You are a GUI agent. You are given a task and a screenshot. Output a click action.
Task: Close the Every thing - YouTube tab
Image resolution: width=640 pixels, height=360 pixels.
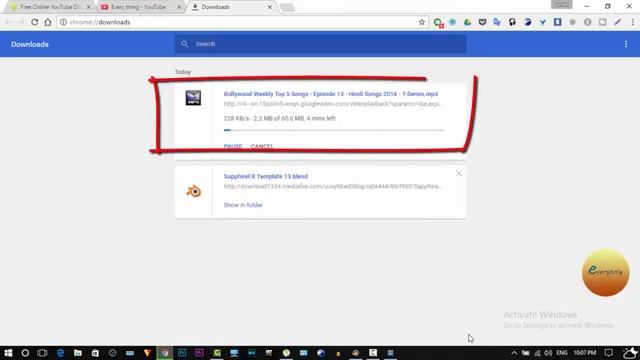[179, 7]
